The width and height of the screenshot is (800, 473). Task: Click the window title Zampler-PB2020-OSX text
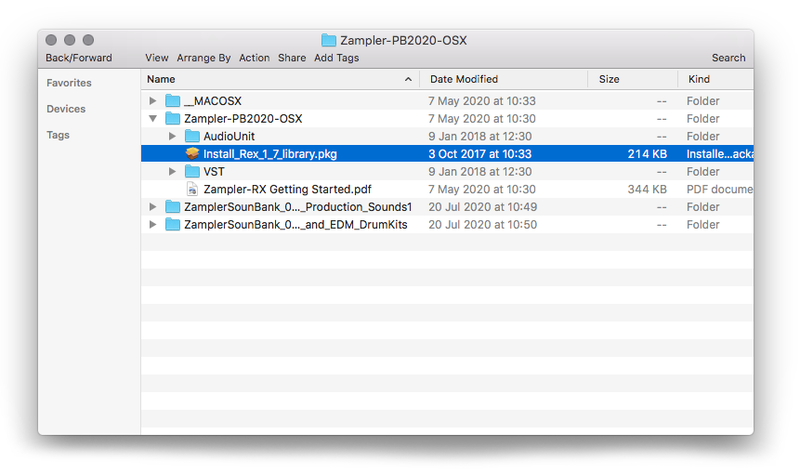click(x=404, y=40)
